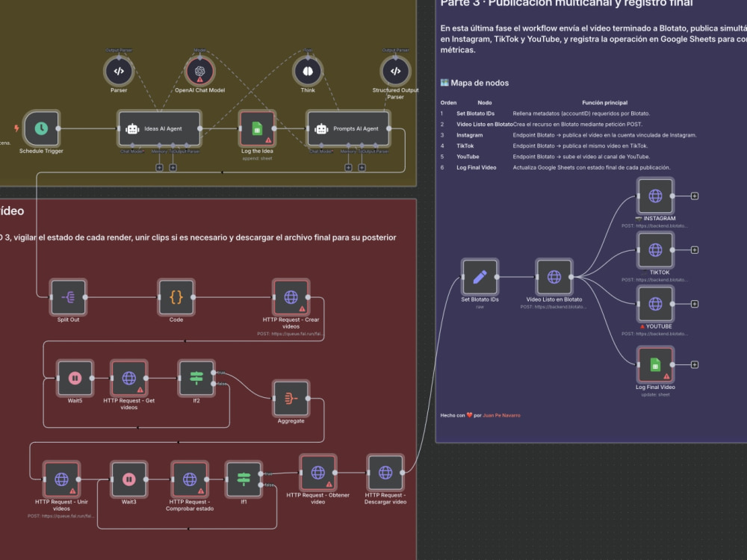747x560 pixels.
Task: Add Memory sub-node to Ideas AI Agent
Action: [x=160, y=167]
